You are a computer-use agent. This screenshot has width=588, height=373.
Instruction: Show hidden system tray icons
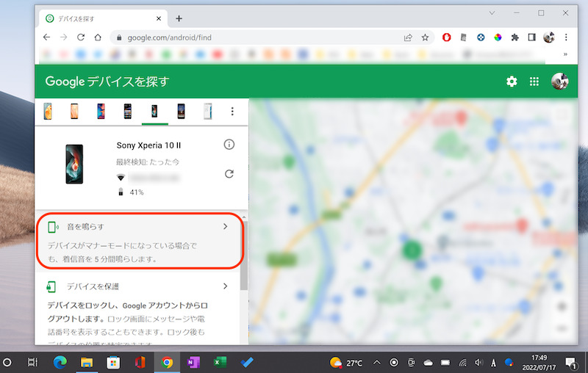click(377, 363)
